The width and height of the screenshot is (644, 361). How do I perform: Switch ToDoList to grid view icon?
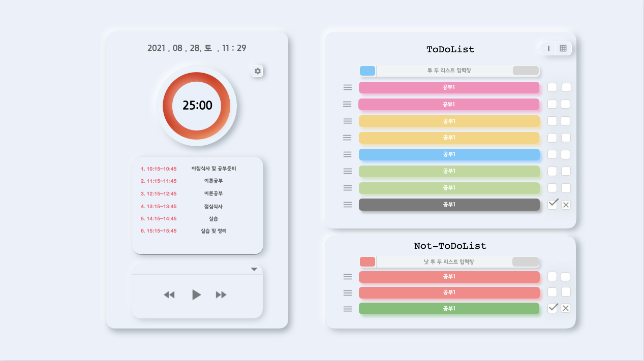pyautogui.click(x=563, y=48)
